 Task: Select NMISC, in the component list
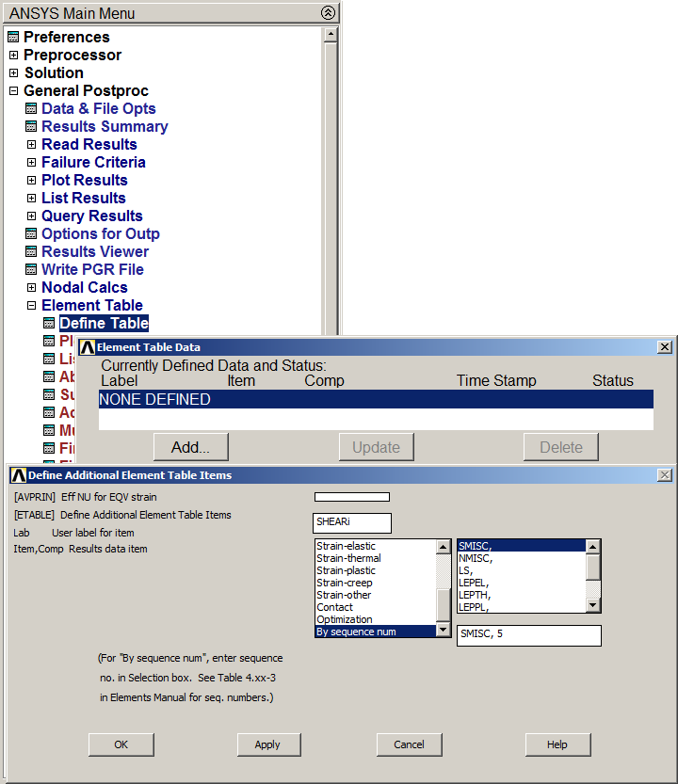click(475, 558)
